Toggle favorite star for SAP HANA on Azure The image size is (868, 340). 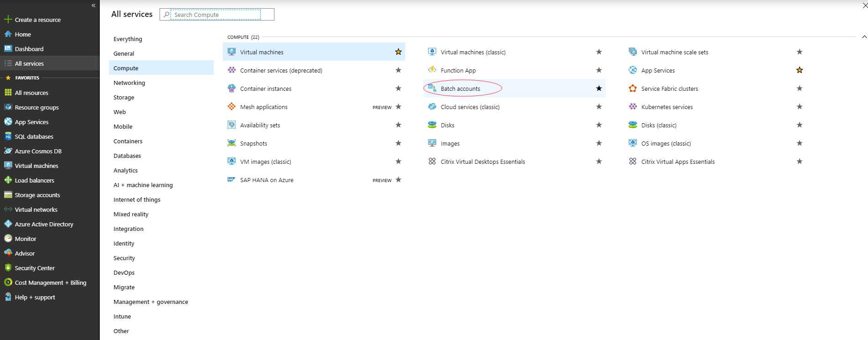pos(398,179)
